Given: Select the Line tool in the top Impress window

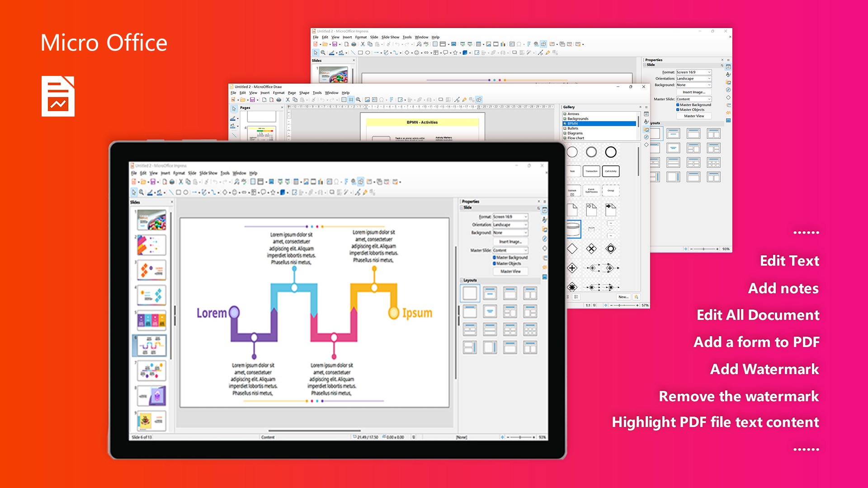Looking at the screenshot, I should click(x=353, y=53).
